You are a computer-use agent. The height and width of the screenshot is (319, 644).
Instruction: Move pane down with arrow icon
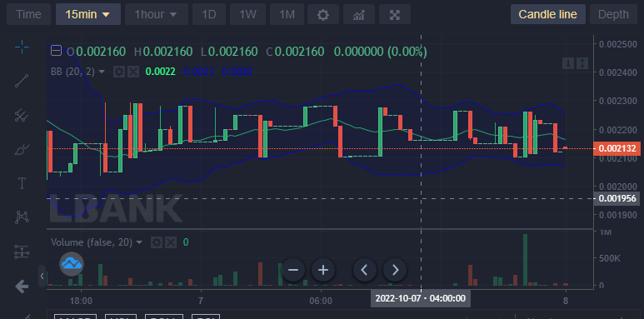click(568, 63)
